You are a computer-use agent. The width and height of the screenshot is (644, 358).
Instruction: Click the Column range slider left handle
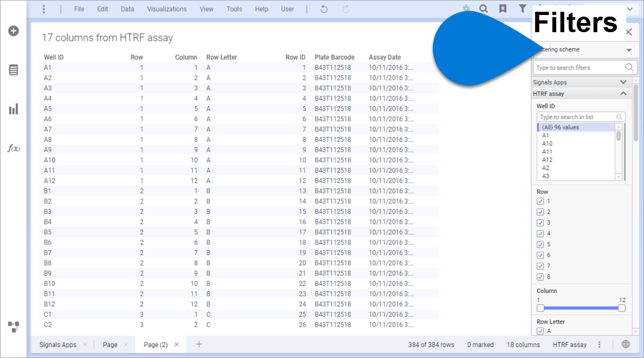click(541, 308)
